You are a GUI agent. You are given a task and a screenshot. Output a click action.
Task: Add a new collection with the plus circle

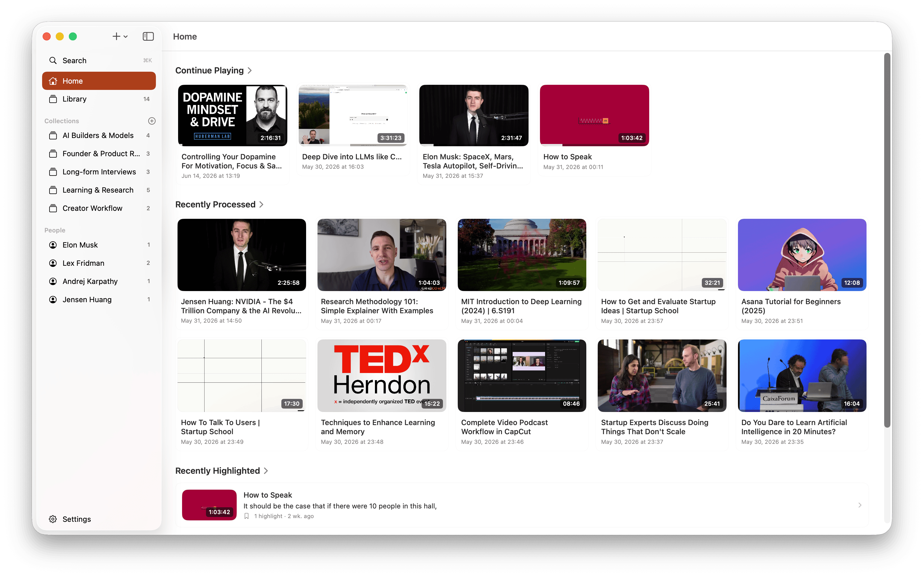point(151,121)
